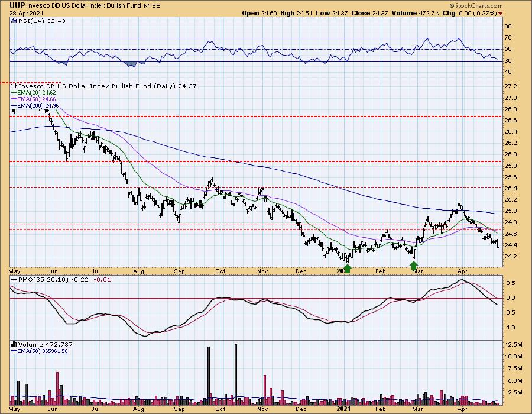Click the tallest October volume spike bar
Screen dimensions: 532x414
click(236, 374)
